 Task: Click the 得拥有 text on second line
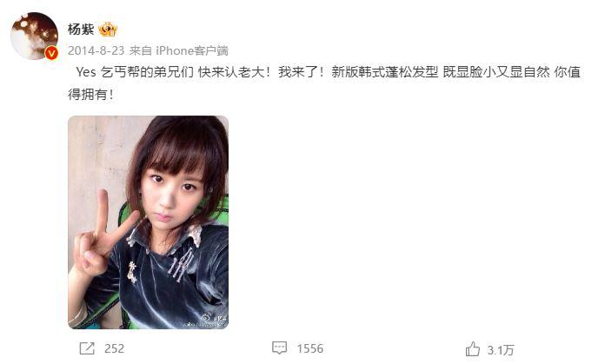tap(87, 94)
